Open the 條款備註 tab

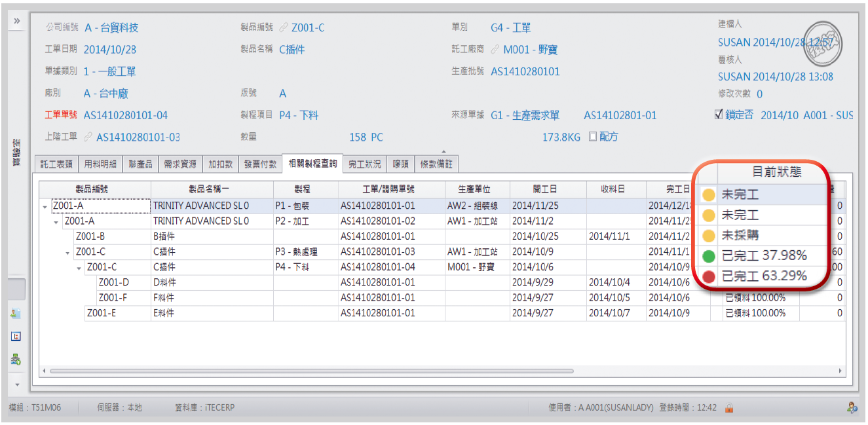point(436,164)
